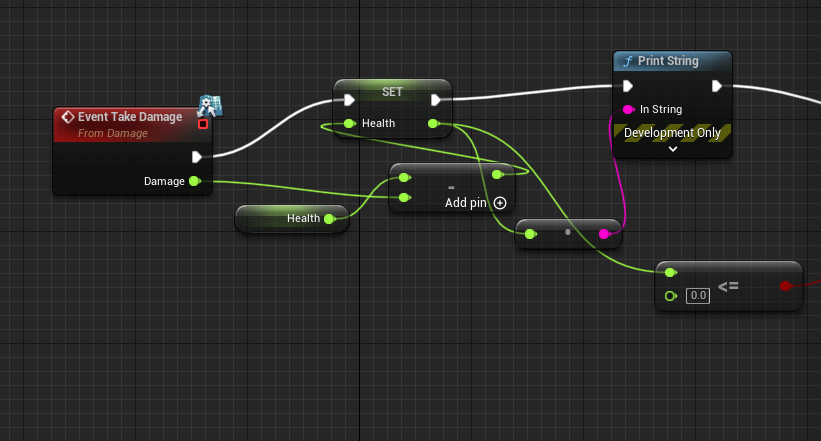
Task: Click the 0.0 value field on <= node
Action: (x=698, y=295)
